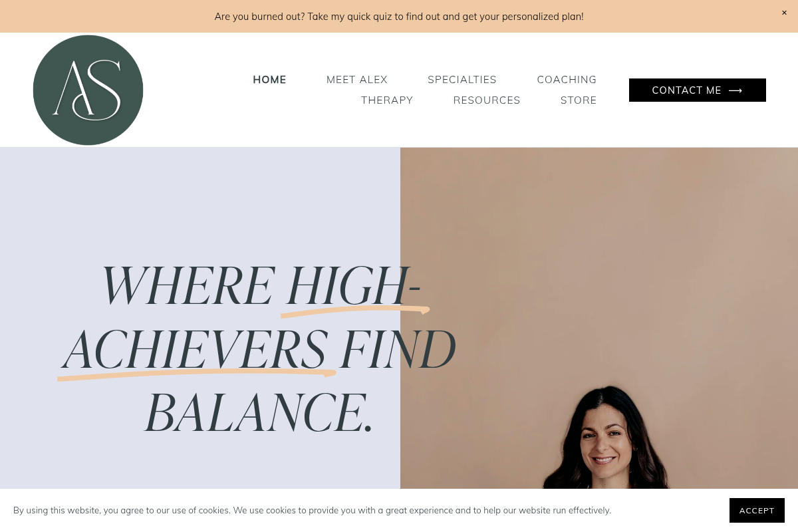Open the Meet Alex page
This screenshot has height=532, width=798.
357,80
